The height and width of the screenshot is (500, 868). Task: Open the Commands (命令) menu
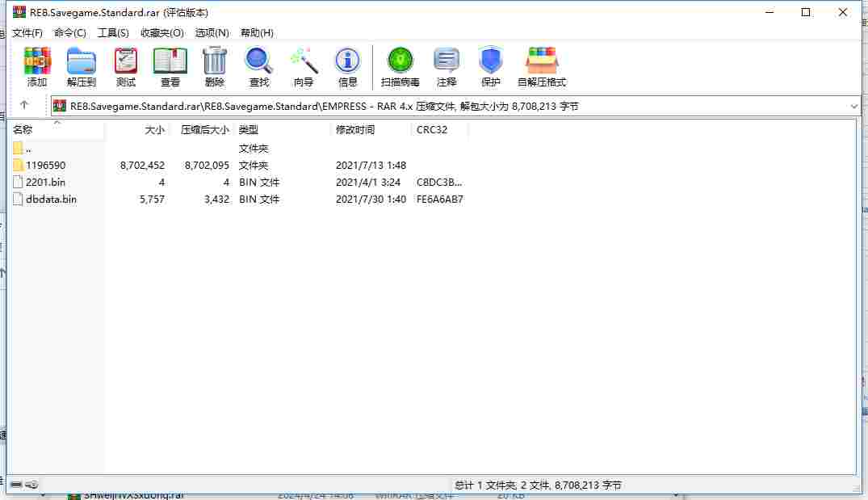point(69,32)
